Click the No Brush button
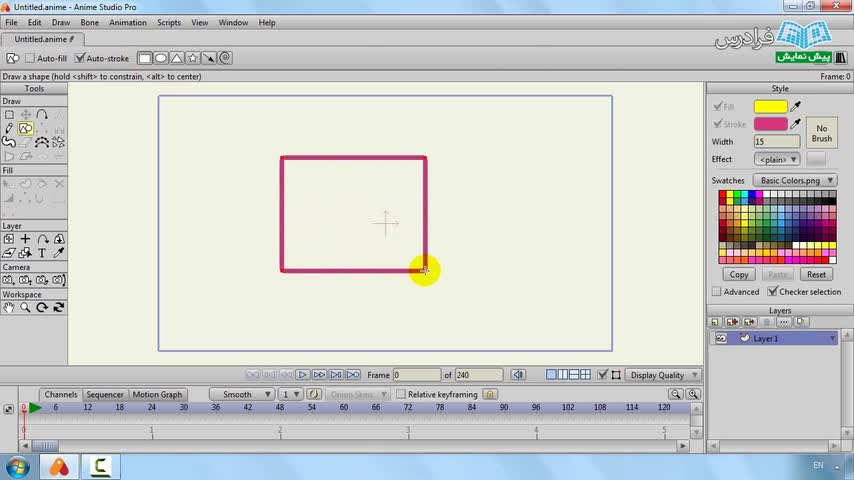 (x=822, y=133)
